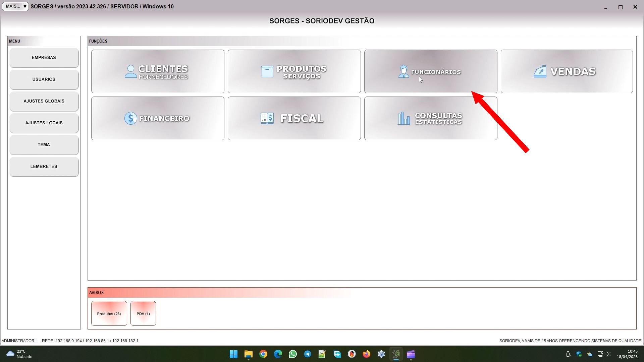Open the Clientes Fornecedores module
This screenshot has height=362, width=644.
pyautogui.click(x=158, y=71)
